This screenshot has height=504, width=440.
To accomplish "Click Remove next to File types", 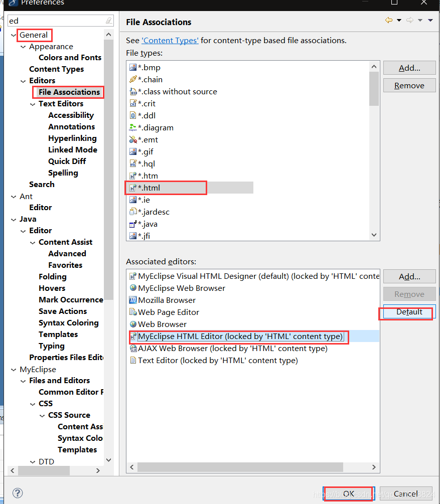I will click(x=409, y=85).
